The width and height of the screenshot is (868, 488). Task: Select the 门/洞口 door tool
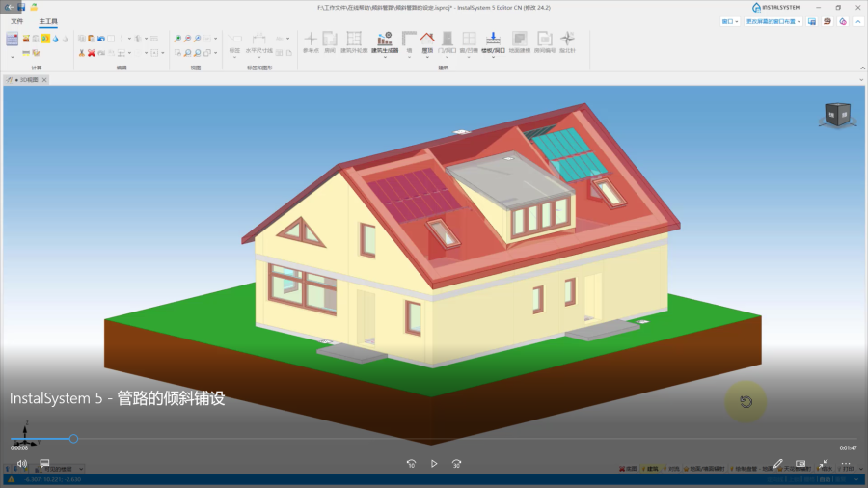point(448,42)
